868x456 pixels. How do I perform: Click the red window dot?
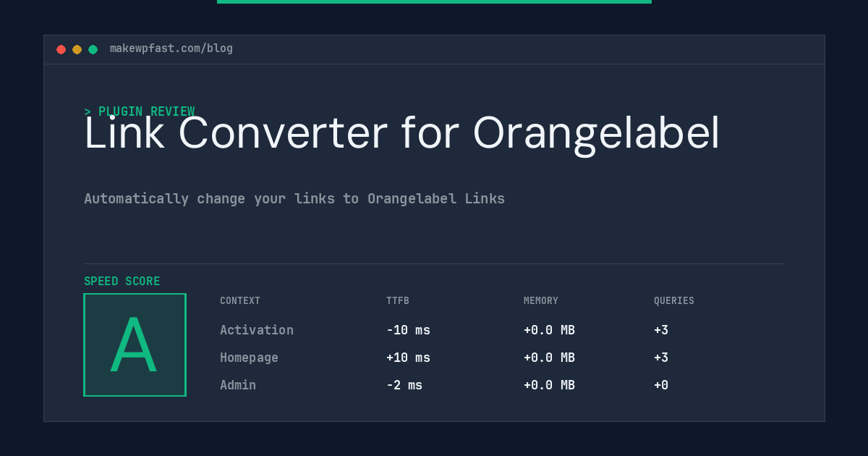[x=61, y=49]
